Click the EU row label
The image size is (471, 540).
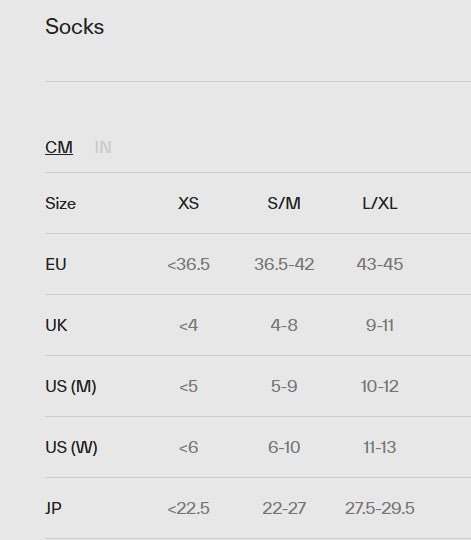coord(56,264)
